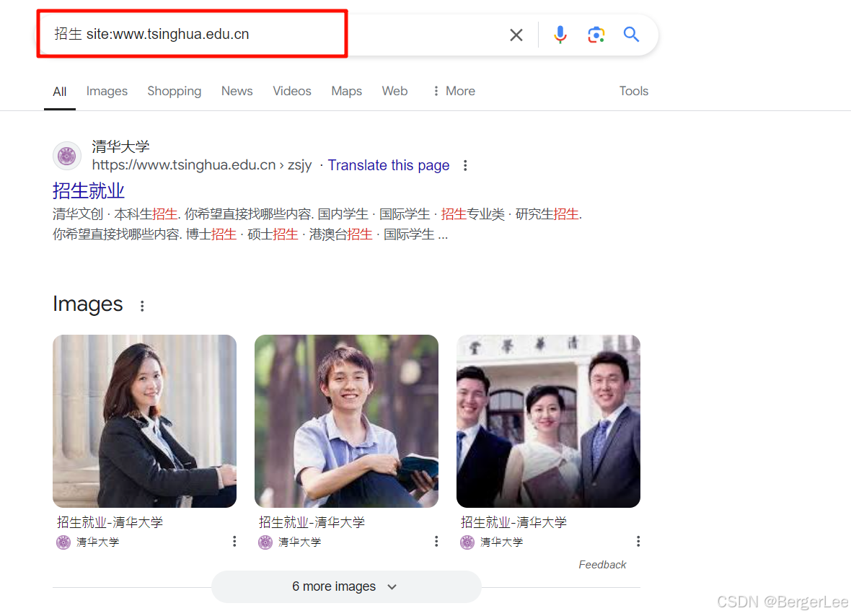This screenshot has width=851, height=616.
Task: Switch to the Videos tab
Action: click(x=292, y=91)
